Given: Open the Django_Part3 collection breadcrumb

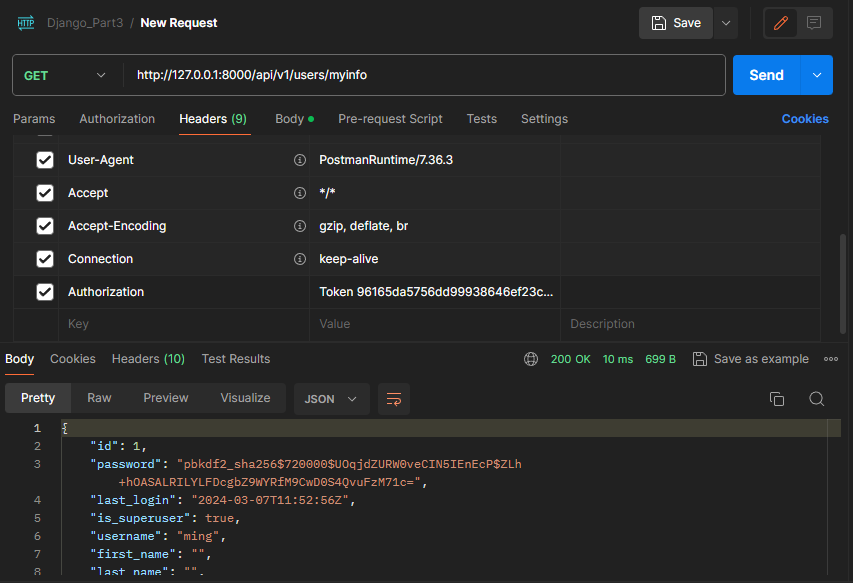Looking at the screenshot, I should [x=85, y=23].
